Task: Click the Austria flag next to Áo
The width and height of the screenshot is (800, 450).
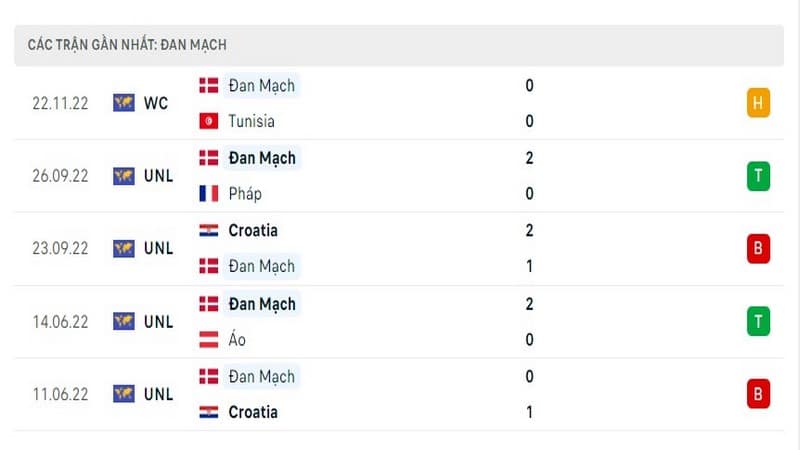Action: [x=209, y=339]
